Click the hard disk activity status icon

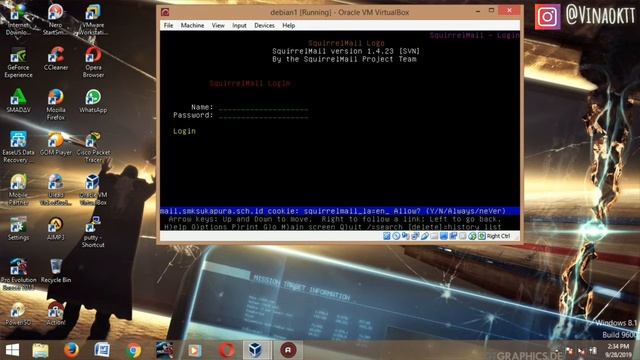pyautogui.click(x=387, y=236)
